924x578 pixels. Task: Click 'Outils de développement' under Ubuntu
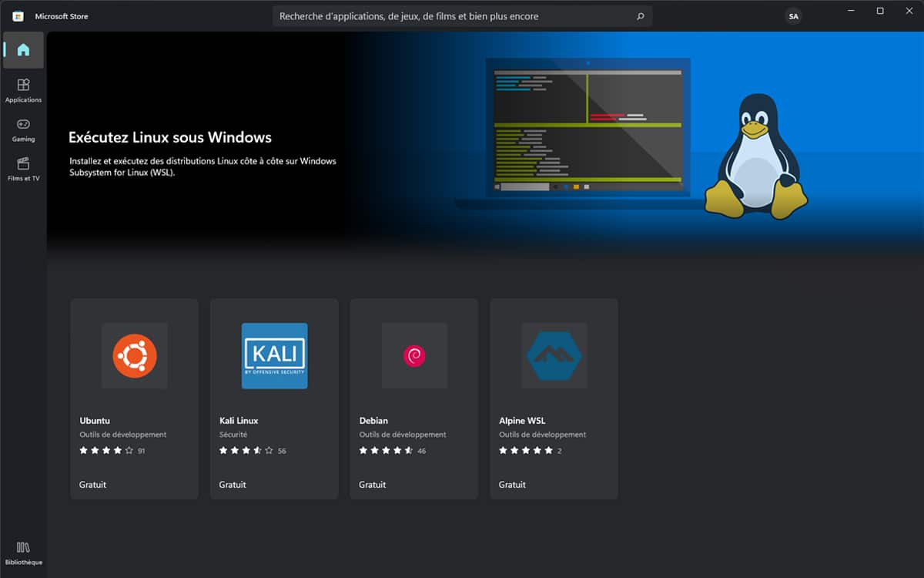123,435
